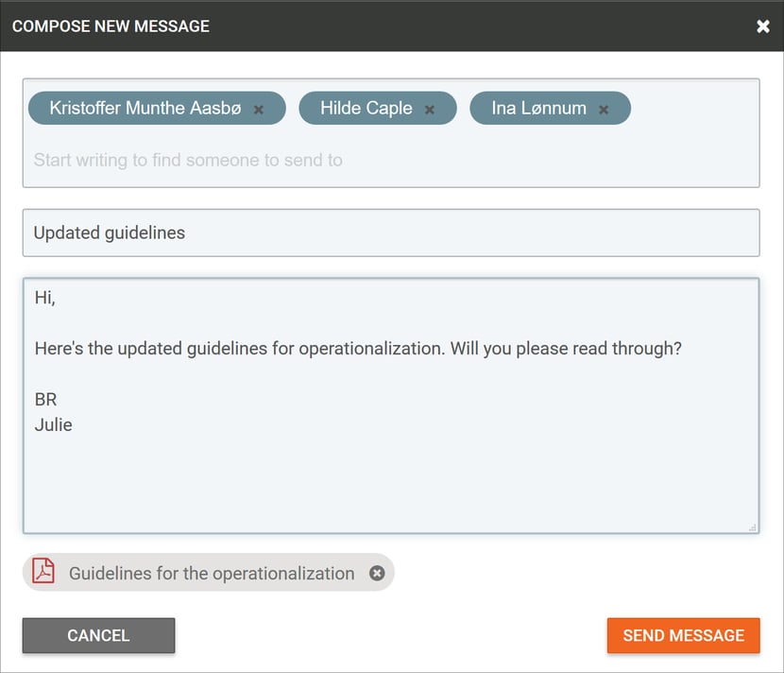Viewport: 784px width, 673px height.
Task: Open the Guidelines for the operationalization attachment
Action: pyautogui.click(x=212, y=574)
